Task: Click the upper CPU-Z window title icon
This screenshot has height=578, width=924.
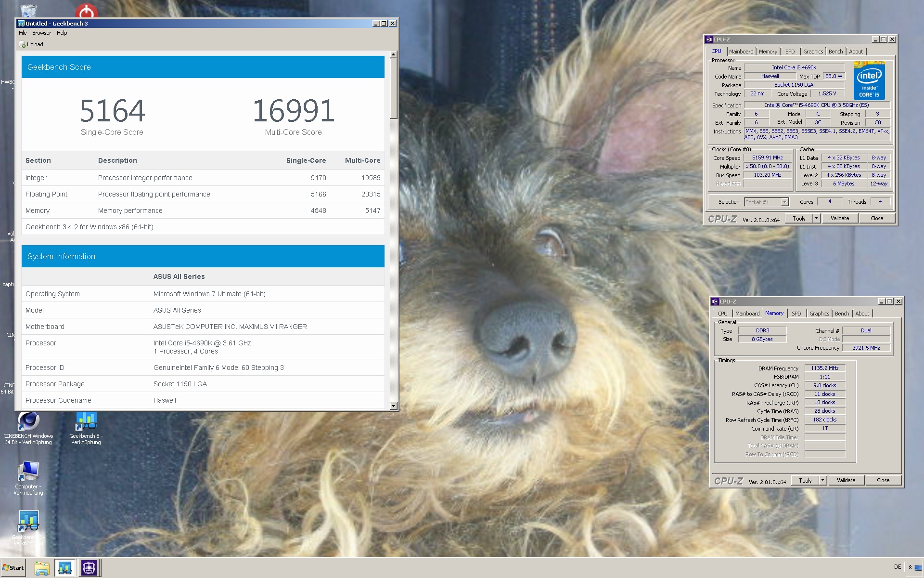Action: pyautogui.click(x=708, y=39)
